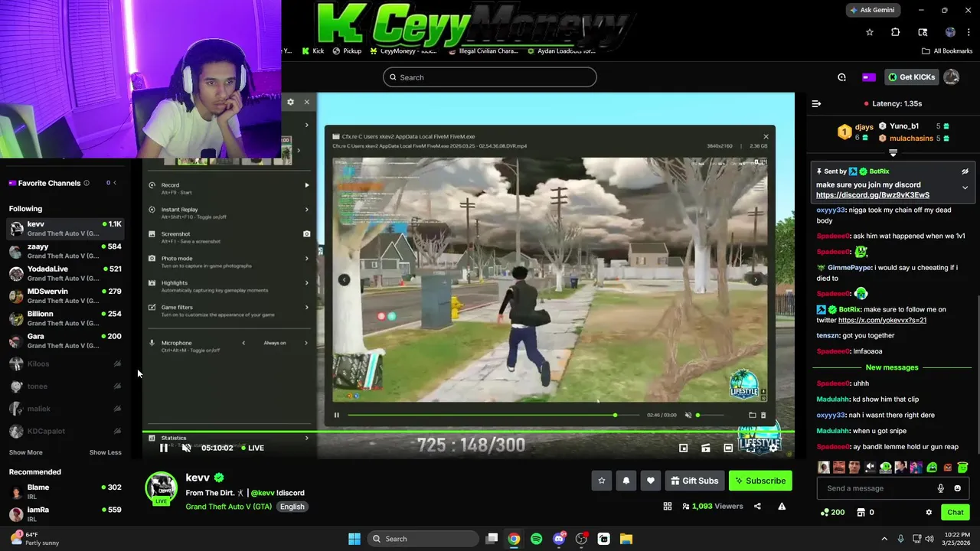
Task: Report stream using warning triangle icon
Action: click(782, 506)
